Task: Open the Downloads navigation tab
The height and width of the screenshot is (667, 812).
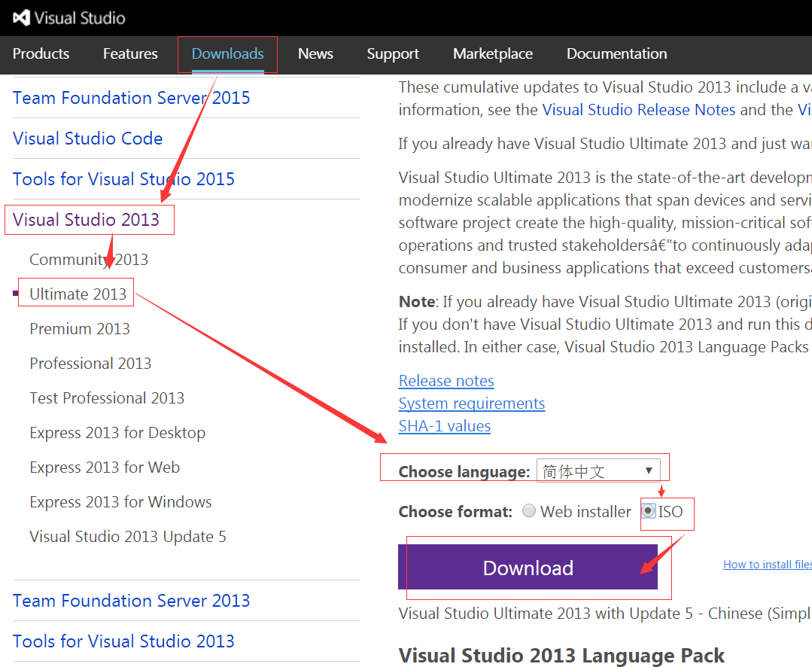Action: click(x=227, y=53)
